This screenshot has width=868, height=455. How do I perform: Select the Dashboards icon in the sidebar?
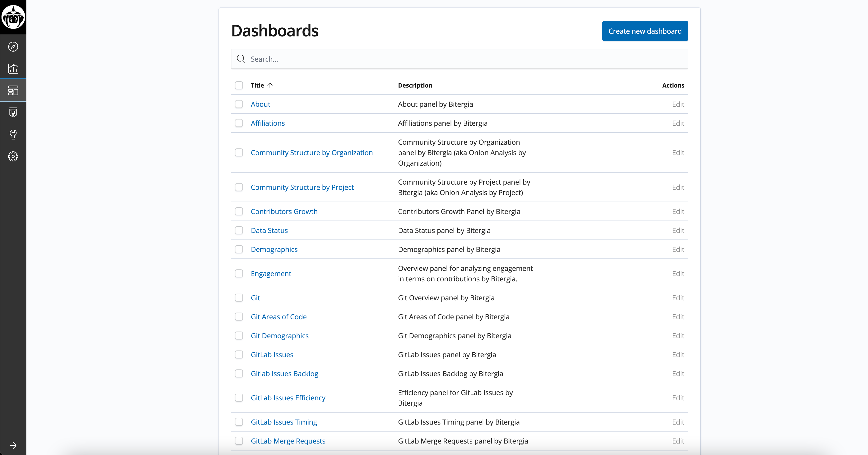click(13, 90)
